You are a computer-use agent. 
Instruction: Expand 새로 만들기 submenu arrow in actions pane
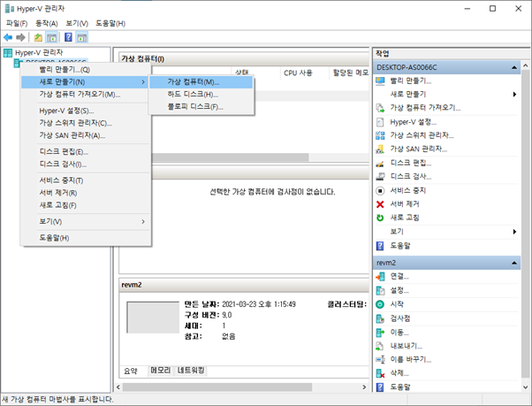click(x=514, y=95)
